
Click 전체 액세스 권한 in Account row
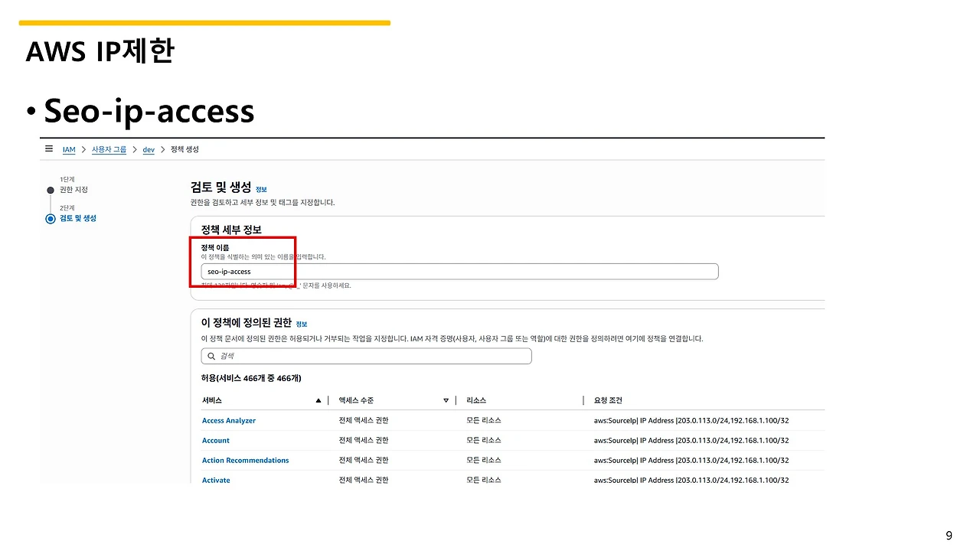(x=364, y=441)
